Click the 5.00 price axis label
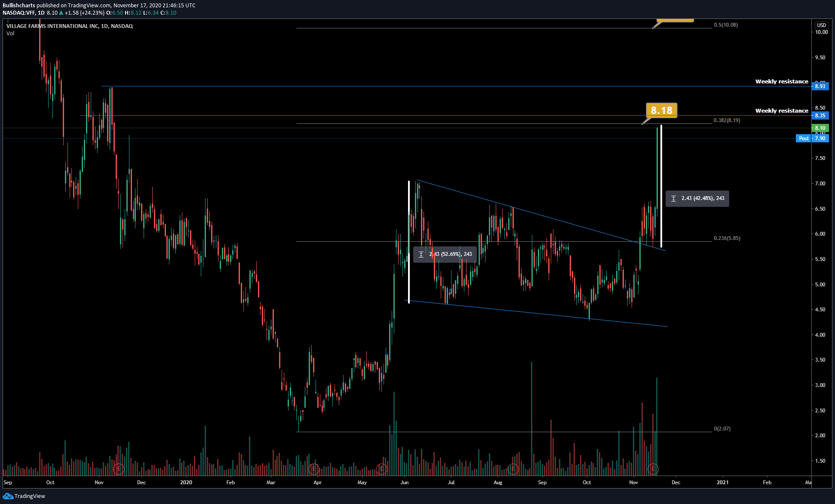 (x=820, y=285)
